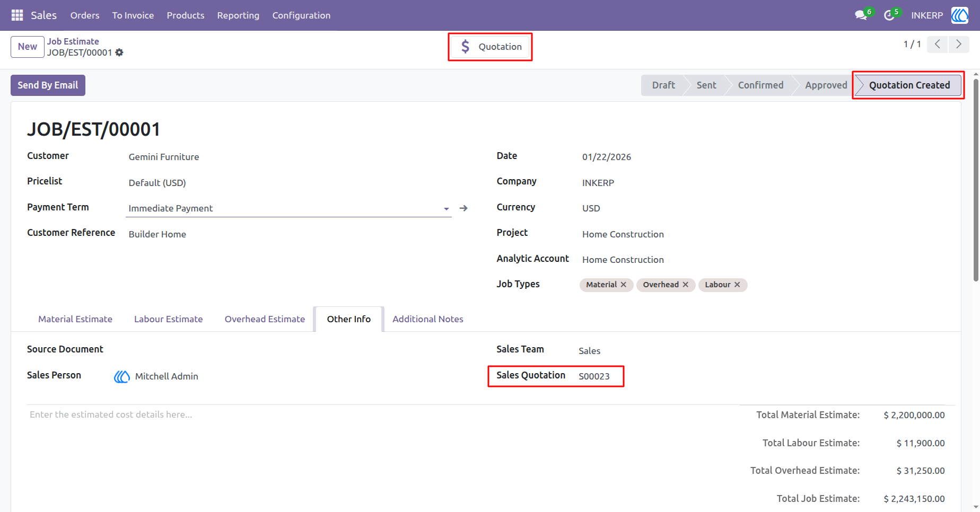This screenshot has width=980, height=512.
Task: Open the activities clock icon
Action: coord(889,15)
